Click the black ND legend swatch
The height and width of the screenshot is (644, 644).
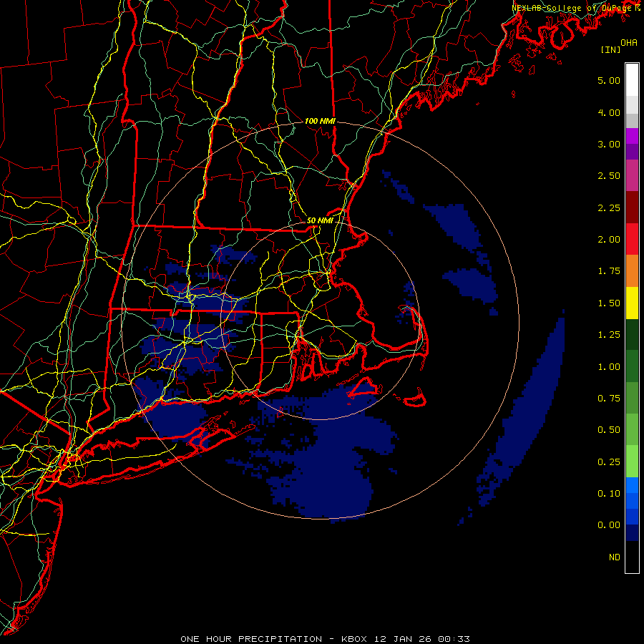(x=632, y=557)
